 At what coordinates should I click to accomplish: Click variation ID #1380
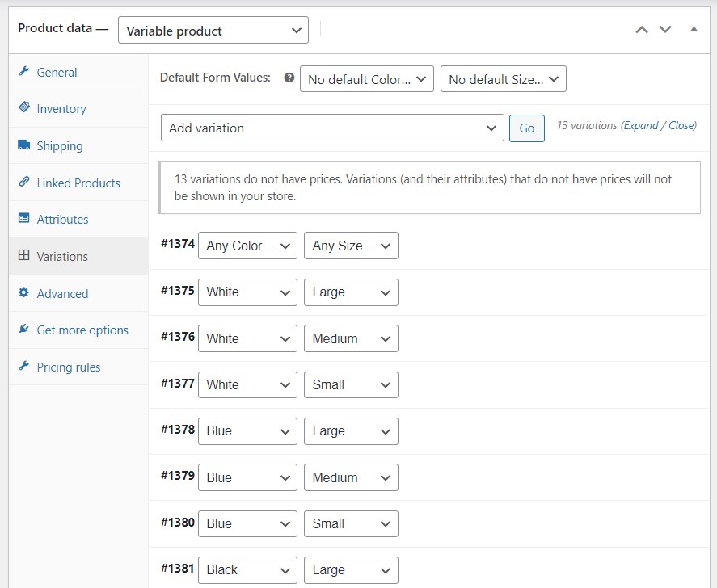pyautogui.click(x=178, y=522)
